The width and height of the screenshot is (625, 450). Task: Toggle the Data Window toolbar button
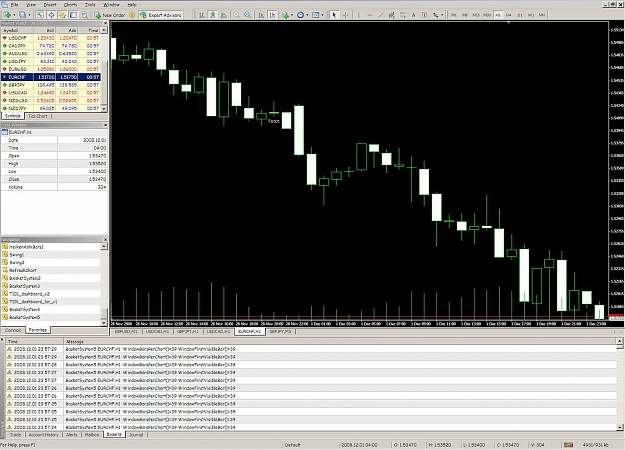pyautogui.click(x=51, y=15)
